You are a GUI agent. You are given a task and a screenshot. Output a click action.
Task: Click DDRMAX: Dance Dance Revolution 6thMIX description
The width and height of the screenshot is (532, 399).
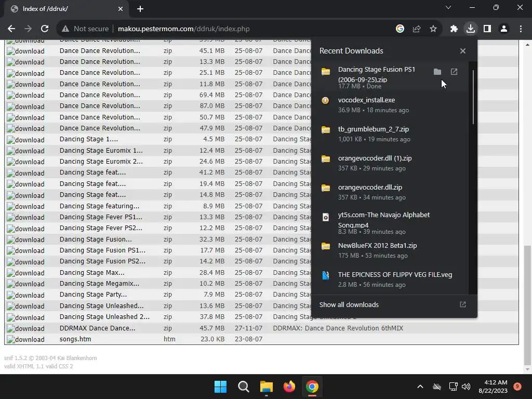click(x=338, y=328)
